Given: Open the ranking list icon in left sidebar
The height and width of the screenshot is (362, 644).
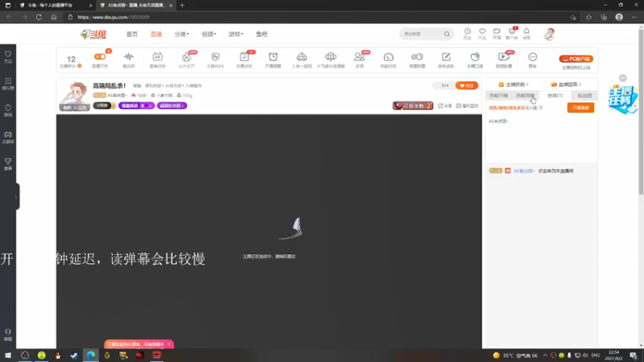Looking at the screenshot, I should pos(8,84).
